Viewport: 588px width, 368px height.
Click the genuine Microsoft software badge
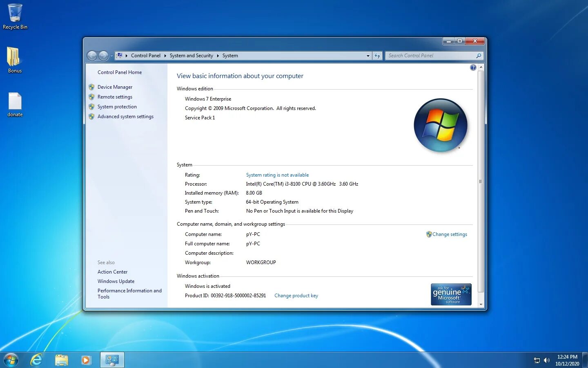point(451,294)
